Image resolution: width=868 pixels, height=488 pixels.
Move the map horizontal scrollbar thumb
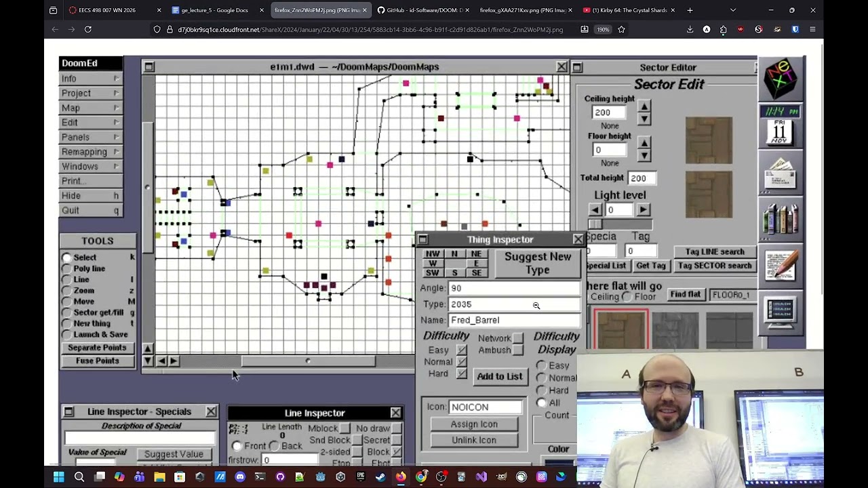tap(309, 361)
